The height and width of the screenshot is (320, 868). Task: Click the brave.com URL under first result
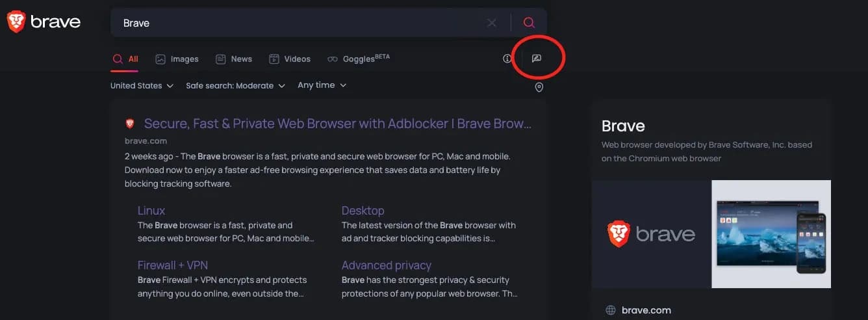[146, 140]
